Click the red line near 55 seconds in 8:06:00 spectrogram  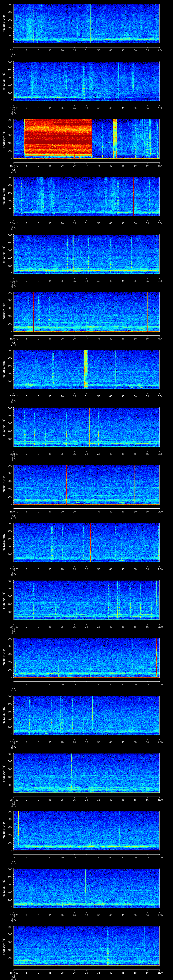pos(148,312)
